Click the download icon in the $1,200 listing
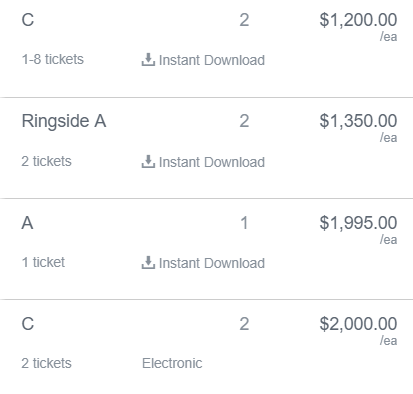This screenshot has height=394, width=413. coord(148,60)
